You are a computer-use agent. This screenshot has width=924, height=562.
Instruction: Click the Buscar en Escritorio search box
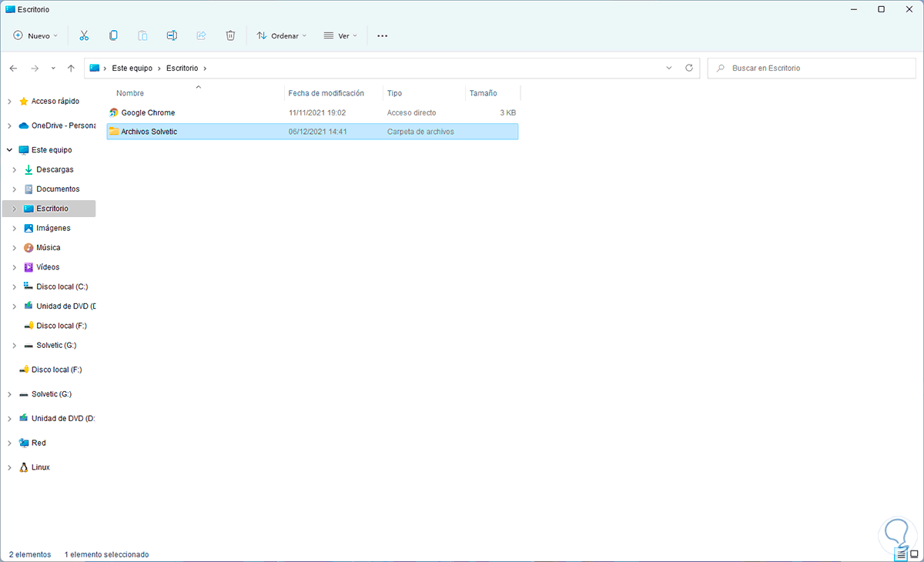tap(811, 68)
